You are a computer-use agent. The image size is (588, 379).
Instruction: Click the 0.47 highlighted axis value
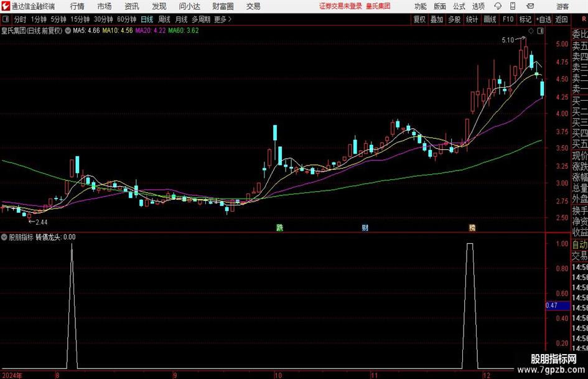click(x=558, y=306)
